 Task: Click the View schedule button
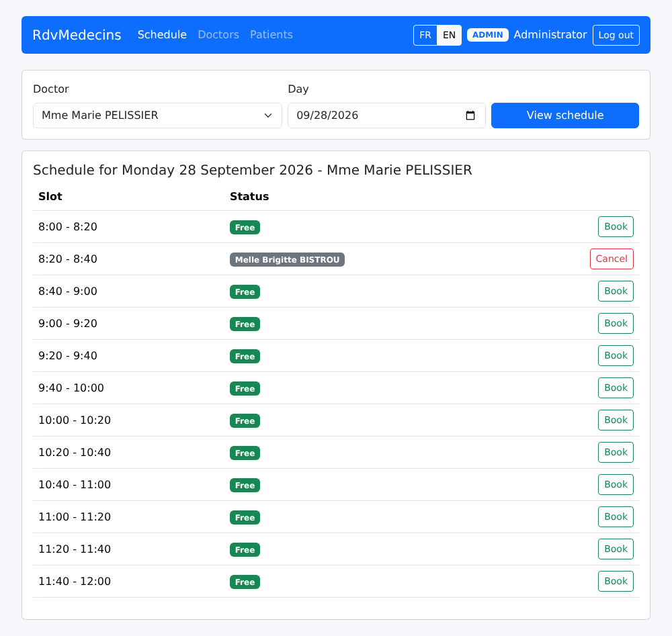coord(565,116)
